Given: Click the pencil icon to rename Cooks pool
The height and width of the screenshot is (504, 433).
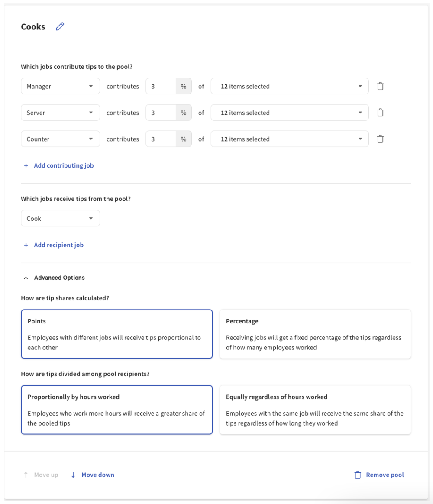Looking at the screenshot, I should [x=60, y=26].
